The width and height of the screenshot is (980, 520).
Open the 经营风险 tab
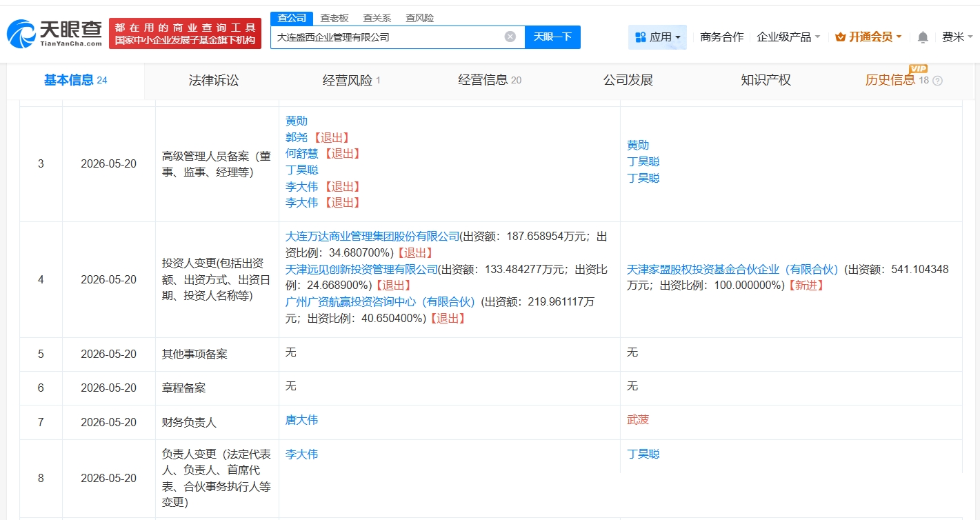[352, 80]
